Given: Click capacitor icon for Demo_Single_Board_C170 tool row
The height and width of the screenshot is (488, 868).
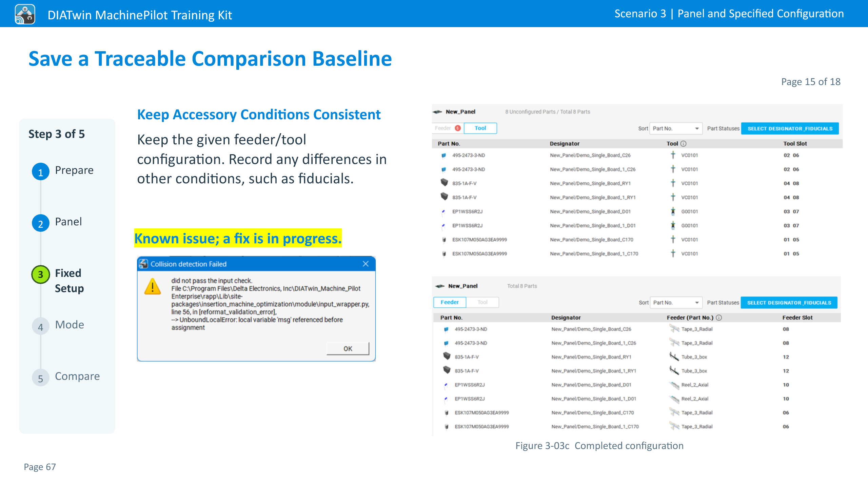Looking at the screenshot, I should pyautogui.click(x=444, y=240).
